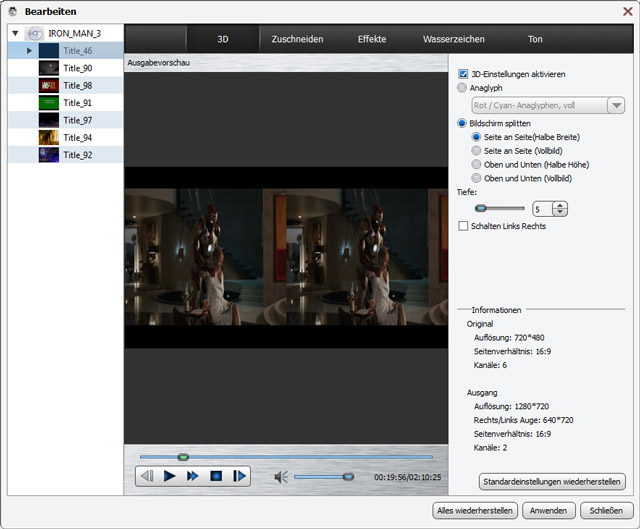640x529 pixels.
Task: Open the Rot / Cyan Anaglyphen dropdown
Action: 616,105
